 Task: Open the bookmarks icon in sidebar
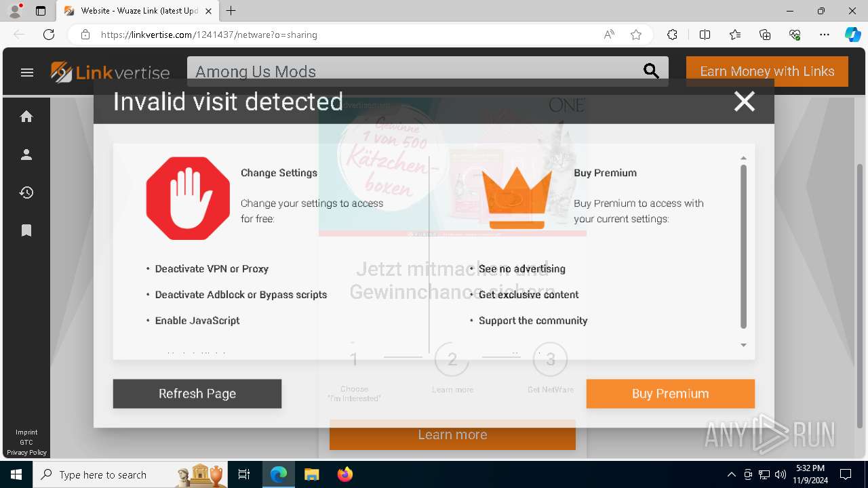pos(26,230)
